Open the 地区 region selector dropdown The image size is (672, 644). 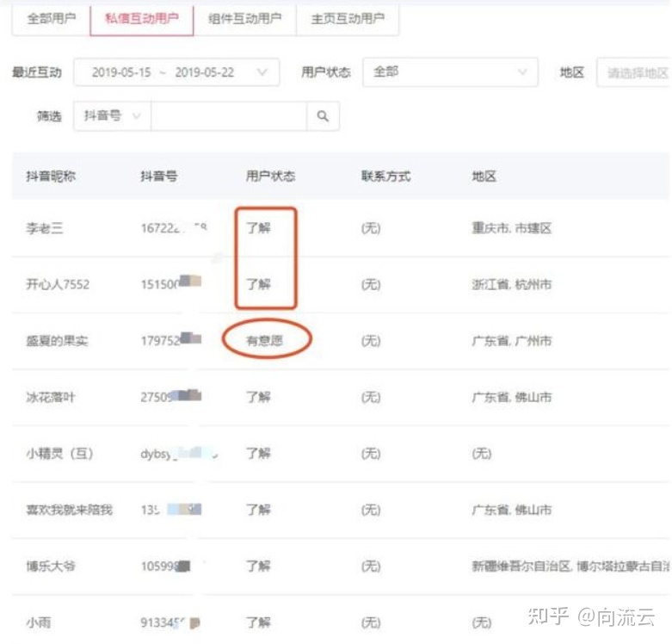(x=635, y=73)
